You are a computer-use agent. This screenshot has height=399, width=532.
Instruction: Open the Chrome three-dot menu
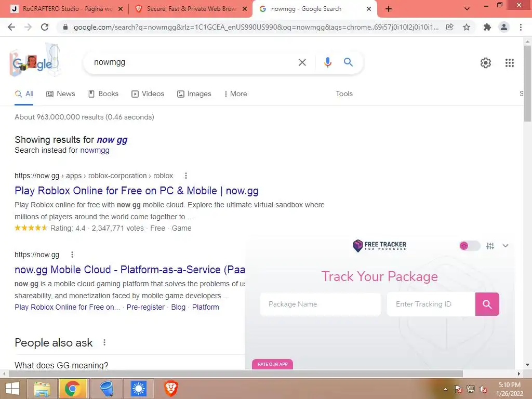click(521, 27)
